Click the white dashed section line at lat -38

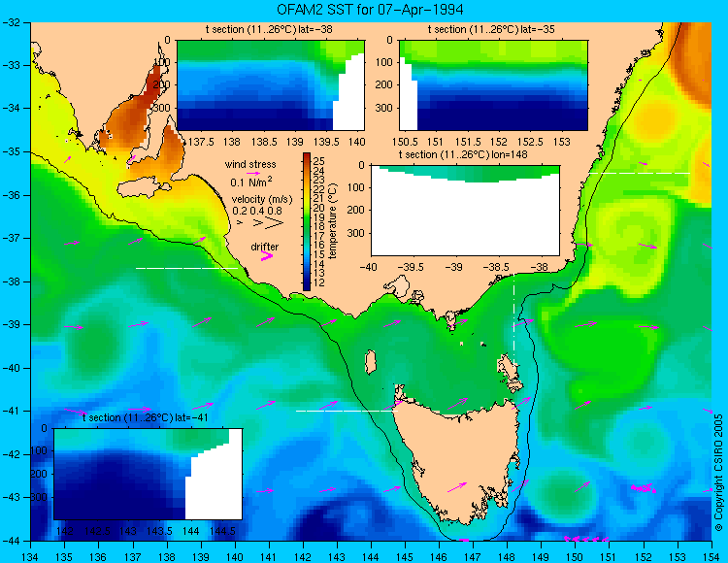tap(186, 268)
